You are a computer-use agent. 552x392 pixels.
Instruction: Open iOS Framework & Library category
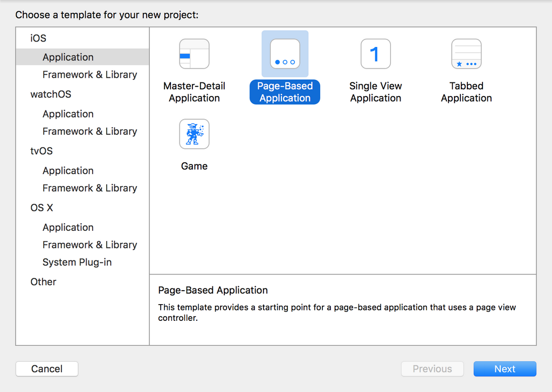[x=89, y=74]
